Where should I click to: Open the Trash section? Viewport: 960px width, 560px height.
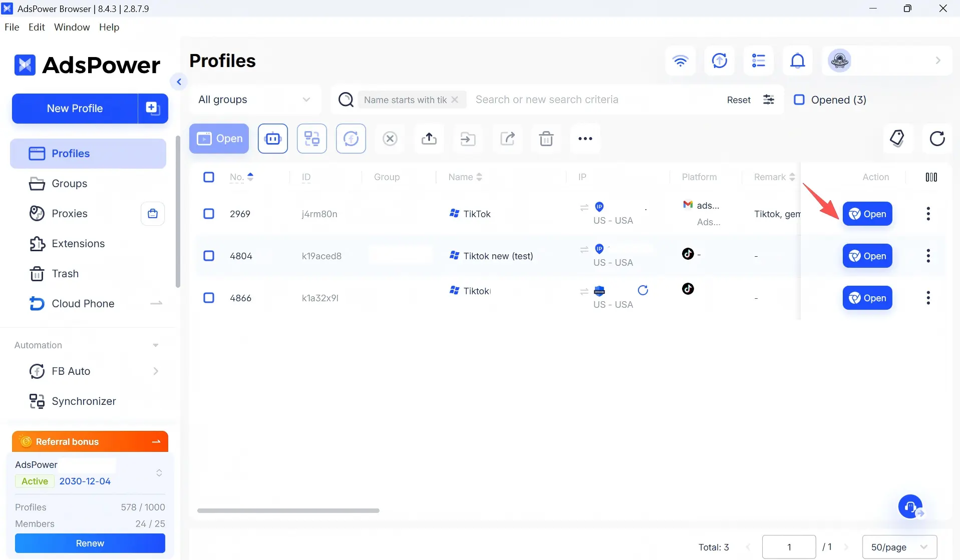(88, 274)
